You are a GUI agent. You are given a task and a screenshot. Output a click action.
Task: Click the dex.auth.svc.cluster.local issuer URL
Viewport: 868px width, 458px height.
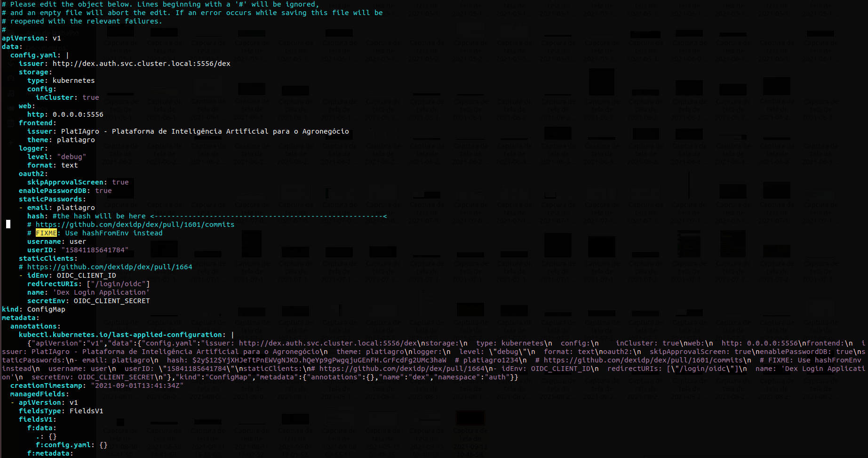[142, 64]
